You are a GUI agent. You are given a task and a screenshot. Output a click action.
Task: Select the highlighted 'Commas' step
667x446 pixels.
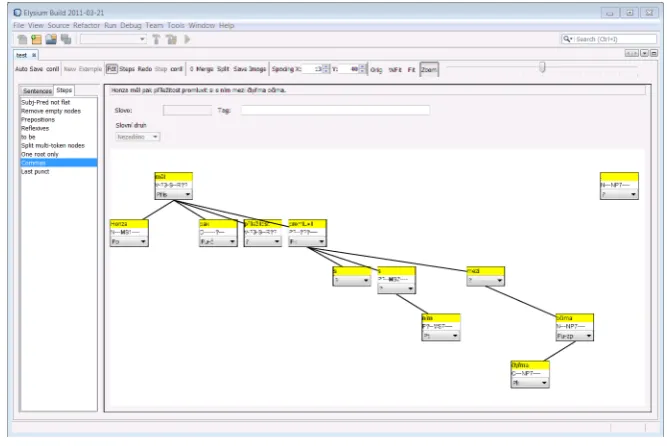(59, 163)
